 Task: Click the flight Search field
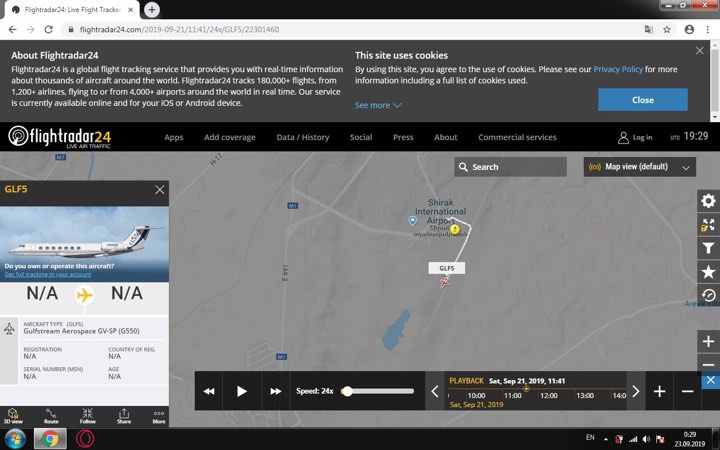[x=510, y=167]
